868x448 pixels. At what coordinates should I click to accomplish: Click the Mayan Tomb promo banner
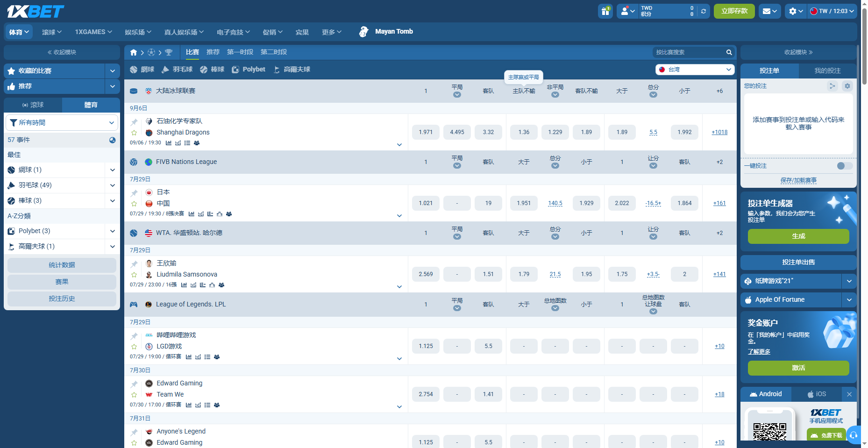pos(386,32)
